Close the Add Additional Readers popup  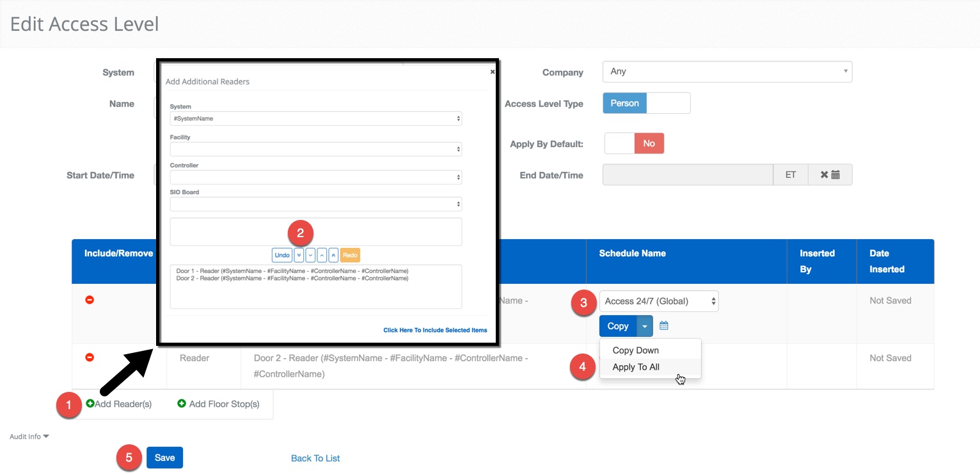[x=493, y=72]
